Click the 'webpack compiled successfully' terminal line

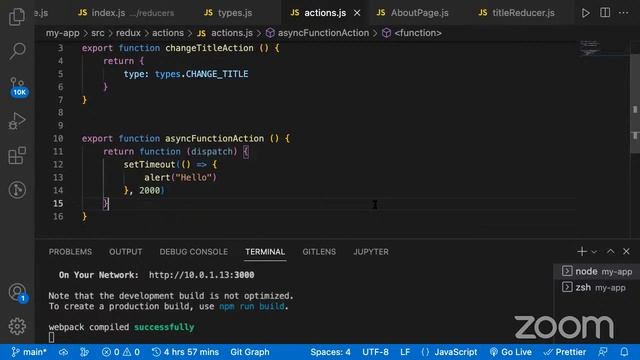point(121,327)
